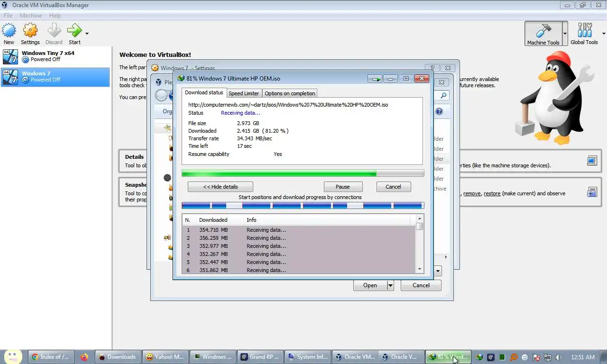607x364 pixels.
Task: Select connection row 4 with 352.267 MB
Action: point(299,254)
